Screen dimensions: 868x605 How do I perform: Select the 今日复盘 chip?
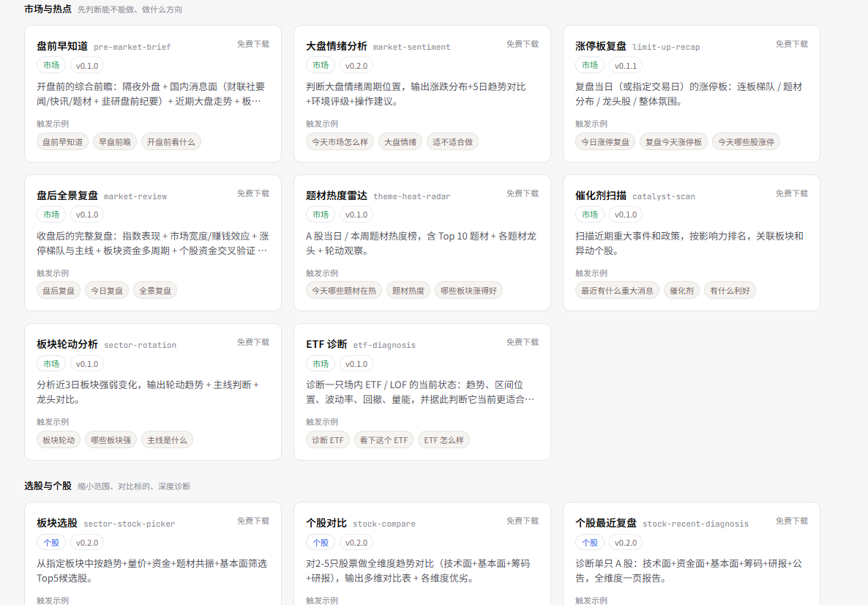[107, 290]
